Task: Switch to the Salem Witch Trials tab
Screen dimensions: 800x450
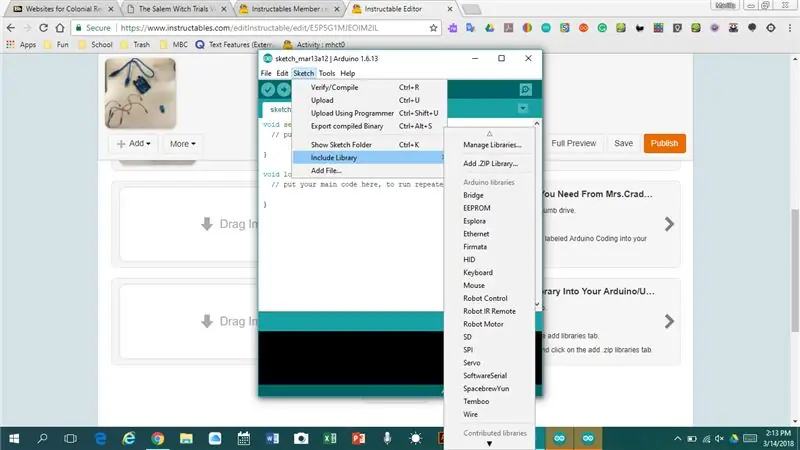Action: [177, 9]
